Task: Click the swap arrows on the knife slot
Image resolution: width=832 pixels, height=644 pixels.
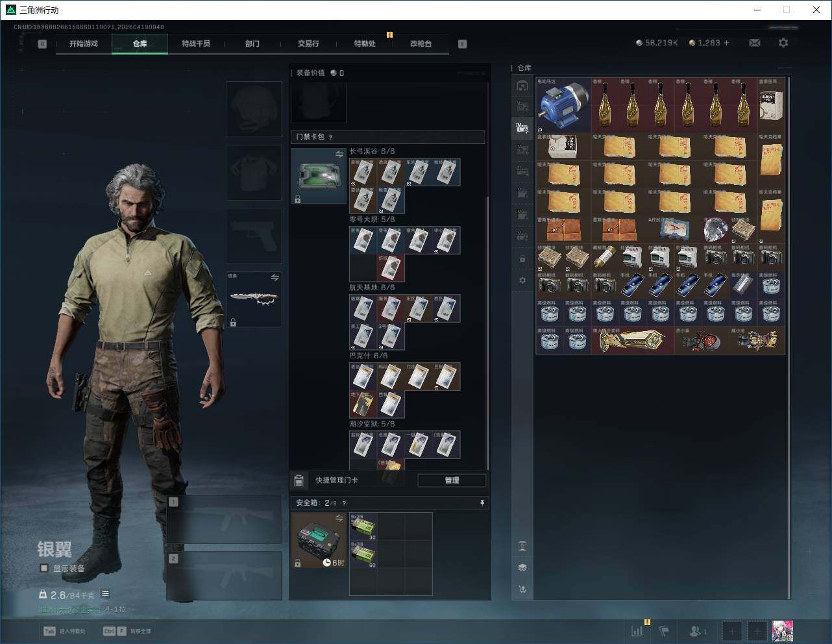Action: click(275, 277)
